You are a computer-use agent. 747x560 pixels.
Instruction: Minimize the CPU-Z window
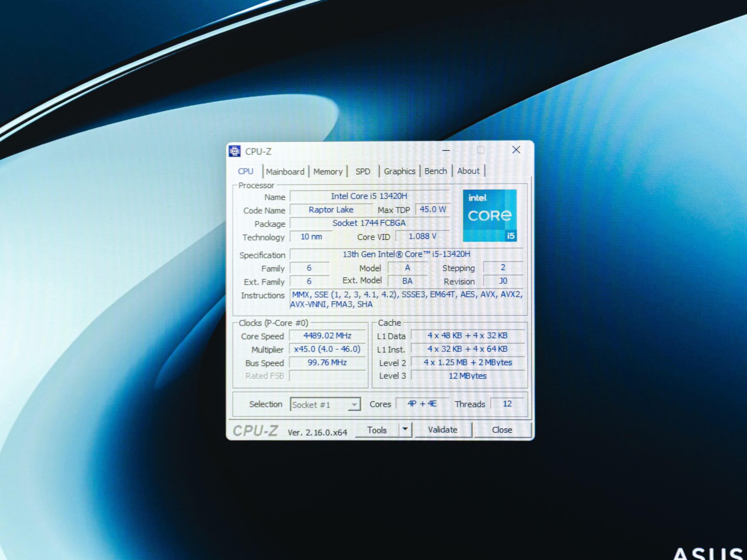coord(446,150)
